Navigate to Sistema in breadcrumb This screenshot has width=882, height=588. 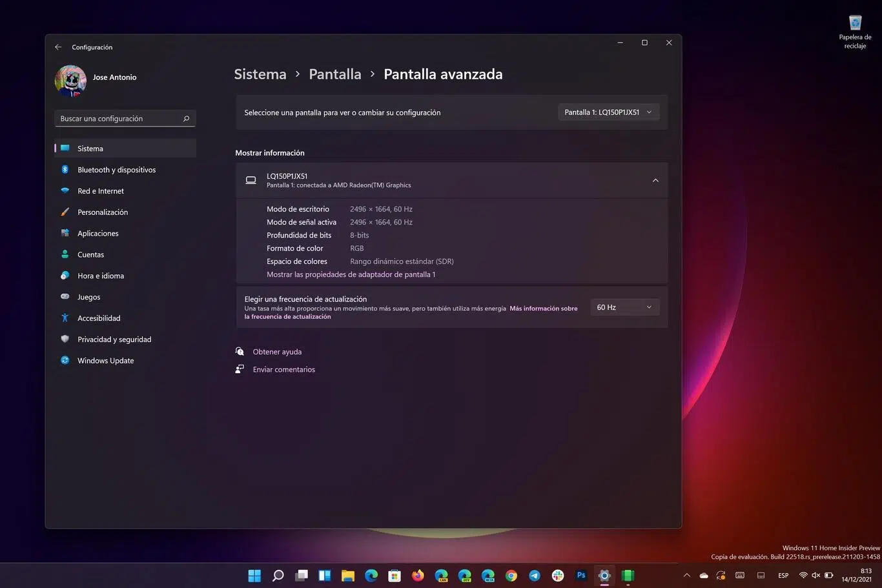click(x=260, y=74)
